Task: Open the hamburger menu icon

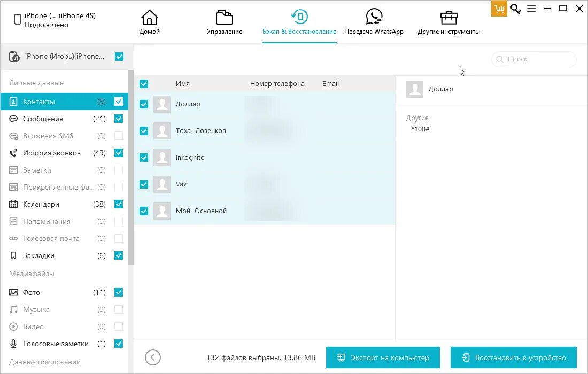Action: coord(531,9)
